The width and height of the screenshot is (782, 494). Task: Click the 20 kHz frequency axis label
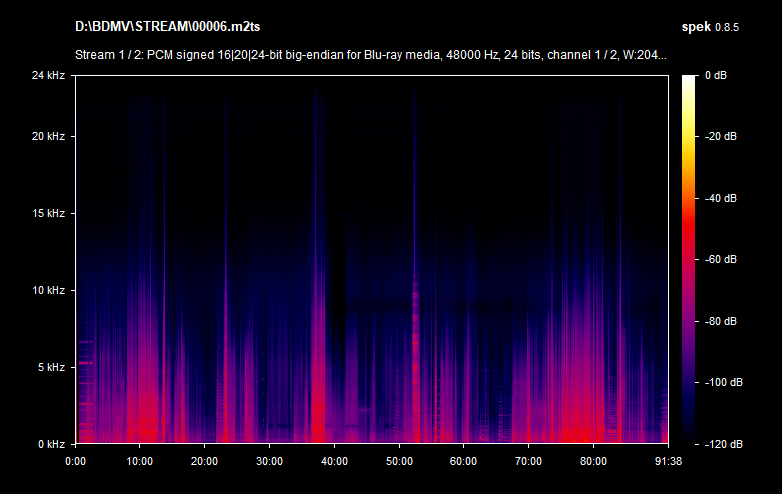48,136
